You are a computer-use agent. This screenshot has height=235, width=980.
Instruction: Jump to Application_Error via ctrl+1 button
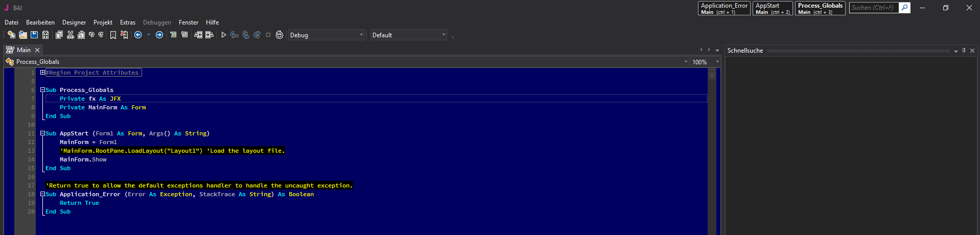coord(724,8)
